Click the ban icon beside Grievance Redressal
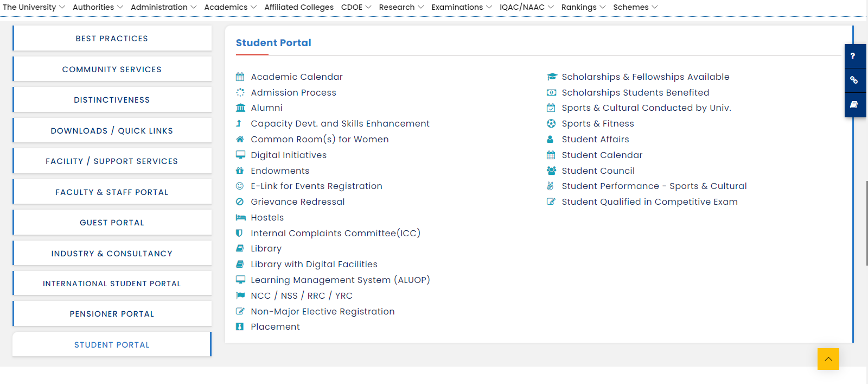This screenshot has width=868, height=384. [x=240, y=202]
